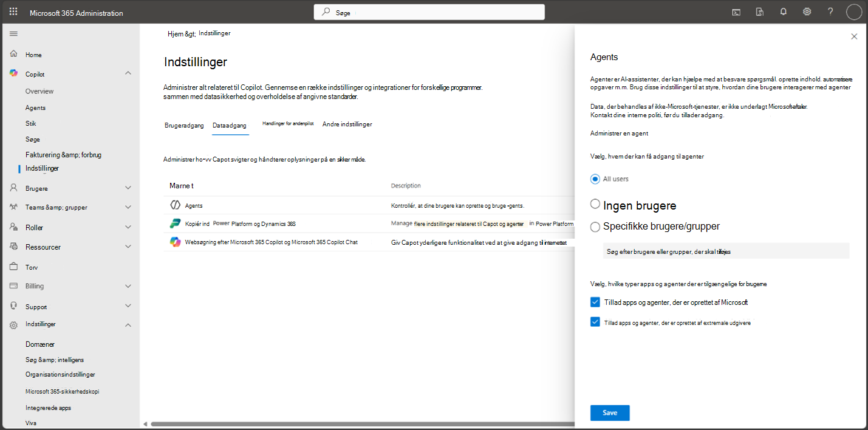Open Domæner in the sidebar
Image resolution: width=868 pixels, height=430 pixels.
40,344
